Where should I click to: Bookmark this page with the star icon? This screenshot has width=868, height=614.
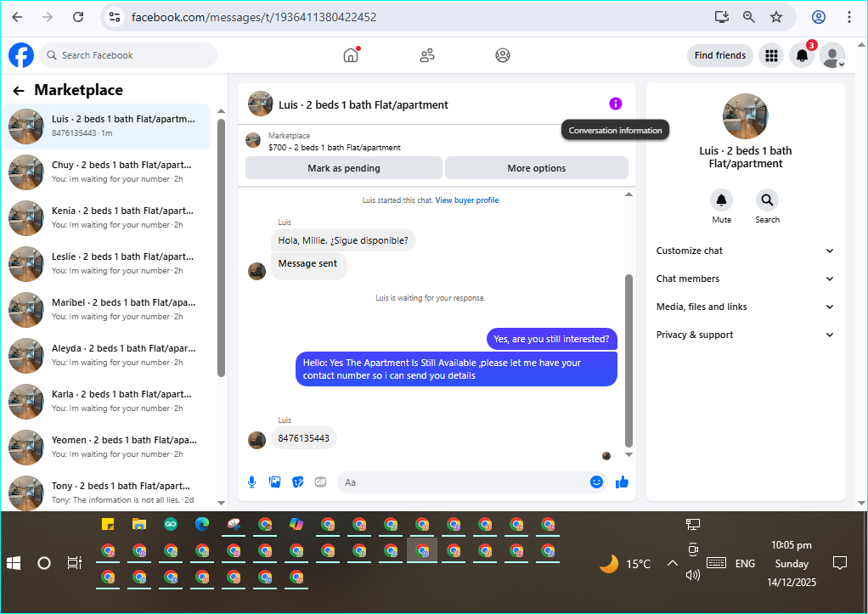pyautogui.click(x=776, y=17)
